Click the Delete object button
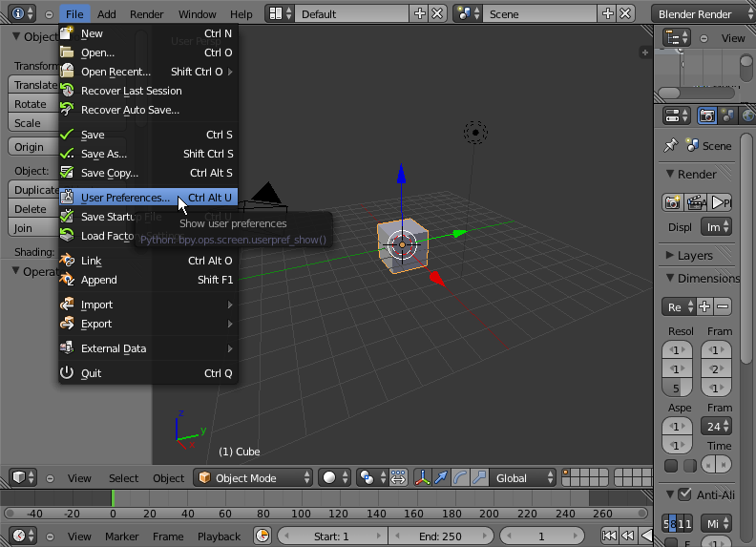The height and width of the screenshot is (547, 756). click(x=33, y=209)
